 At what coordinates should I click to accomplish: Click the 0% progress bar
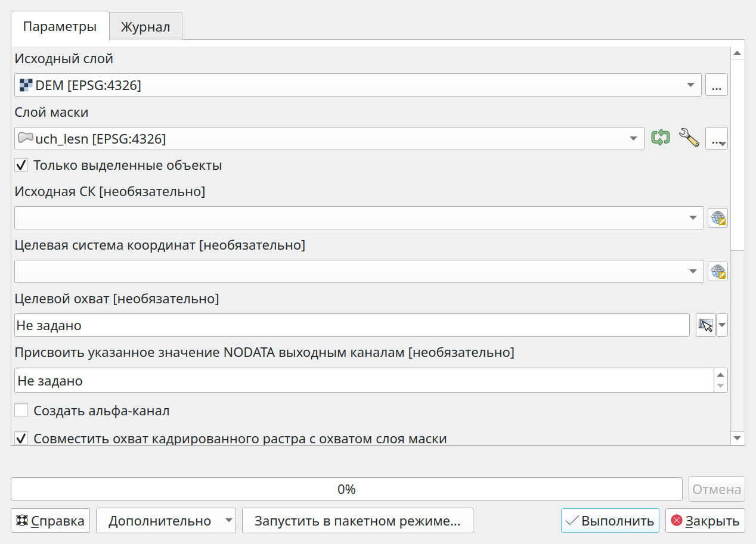(346, 489)
